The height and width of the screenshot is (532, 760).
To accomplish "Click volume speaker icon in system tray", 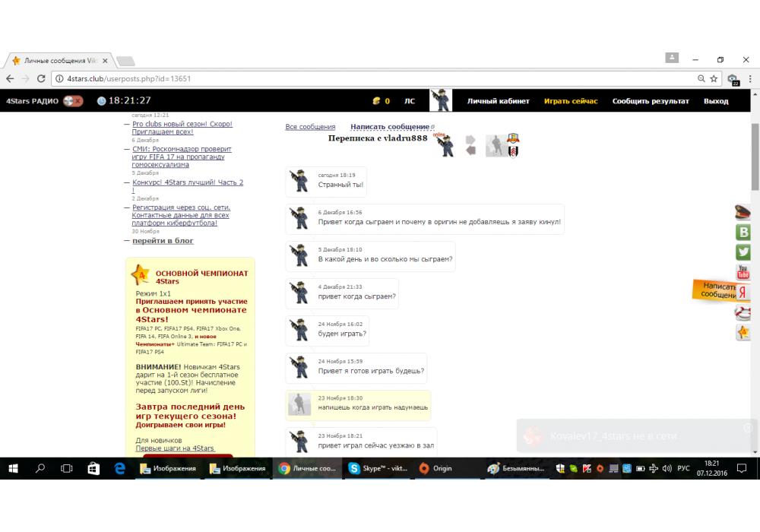I will [667, 468].
